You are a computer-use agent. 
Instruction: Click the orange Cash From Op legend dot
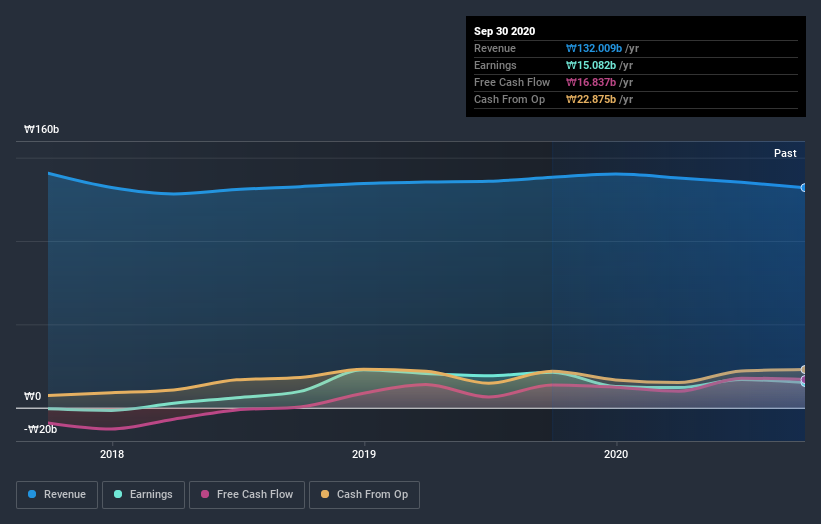point(325,494)
